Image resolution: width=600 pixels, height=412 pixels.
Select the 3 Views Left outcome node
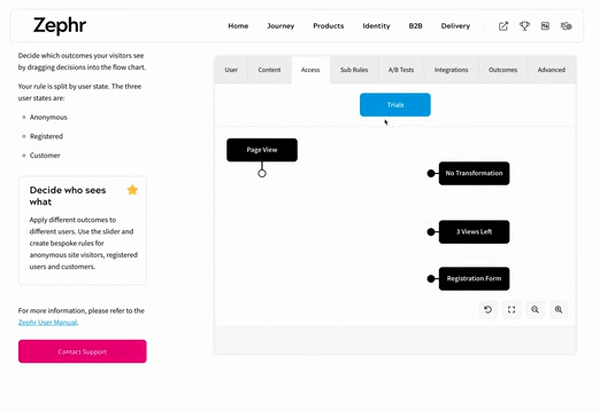click(x=474, y=232)
